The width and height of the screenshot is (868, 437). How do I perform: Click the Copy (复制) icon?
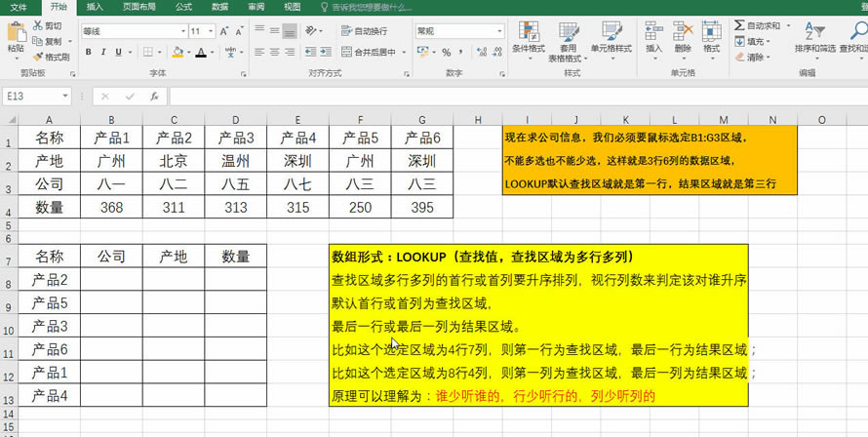[38, 41]
